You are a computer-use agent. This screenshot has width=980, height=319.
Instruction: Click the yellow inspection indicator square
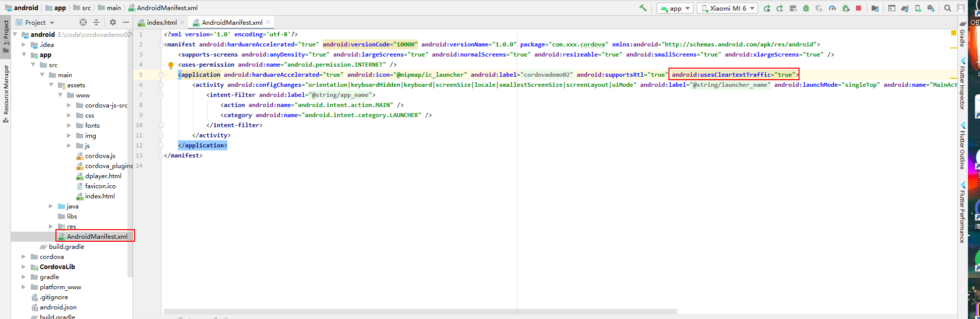(x=953, y=33)
